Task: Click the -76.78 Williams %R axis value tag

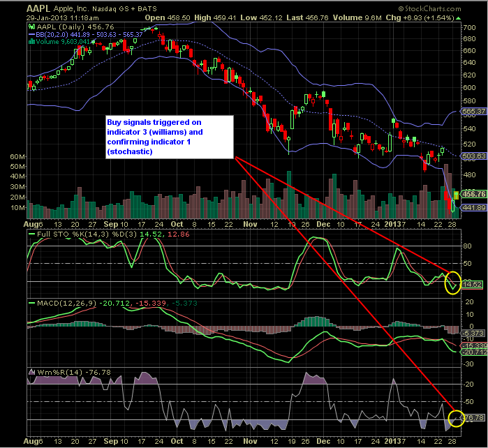Action: 473,418
